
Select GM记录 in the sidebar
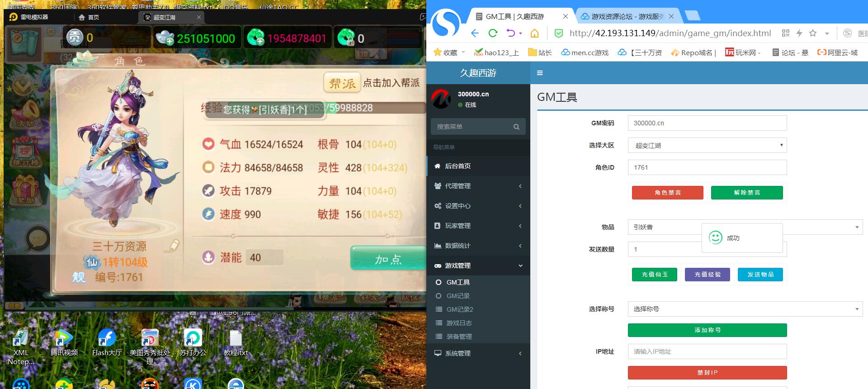(458, 296)
